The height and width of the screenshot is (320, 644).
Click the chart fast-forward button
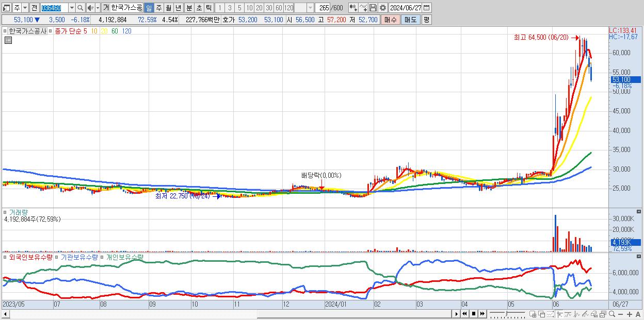click(x=482, y=314)
